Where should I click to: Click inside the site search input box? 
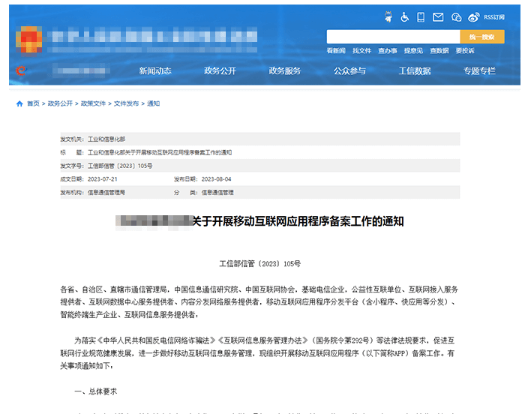pos(392,37)
